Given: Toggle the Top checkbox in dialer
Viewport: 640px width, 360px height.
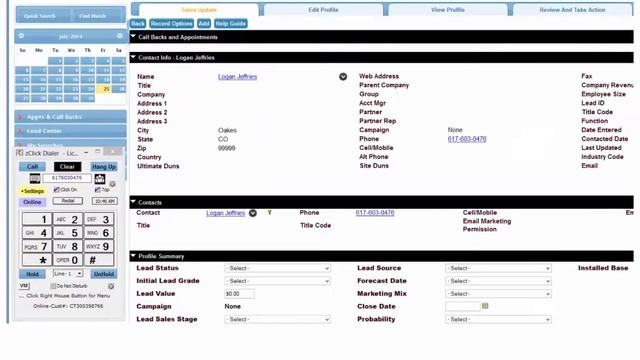Looking at the screenshot, I should click(x=97, y=190).
